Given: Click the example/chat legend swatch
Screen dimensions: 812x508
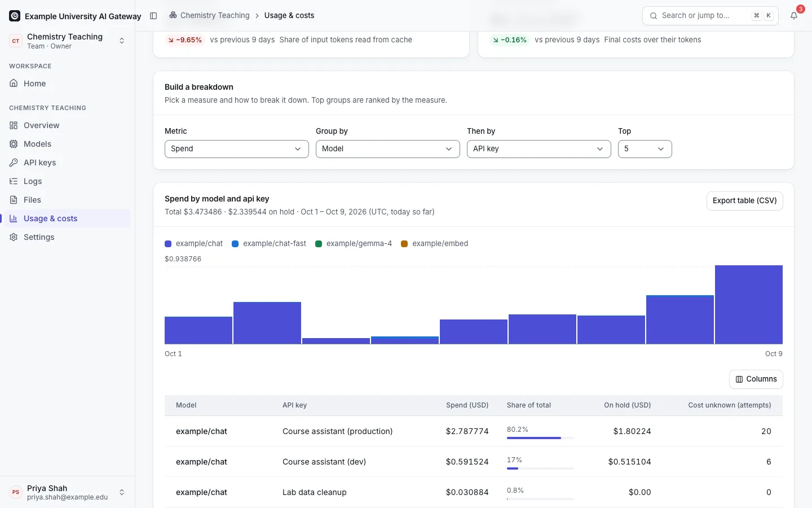Looking at the screenshot, I should click(x=168, y=244).
